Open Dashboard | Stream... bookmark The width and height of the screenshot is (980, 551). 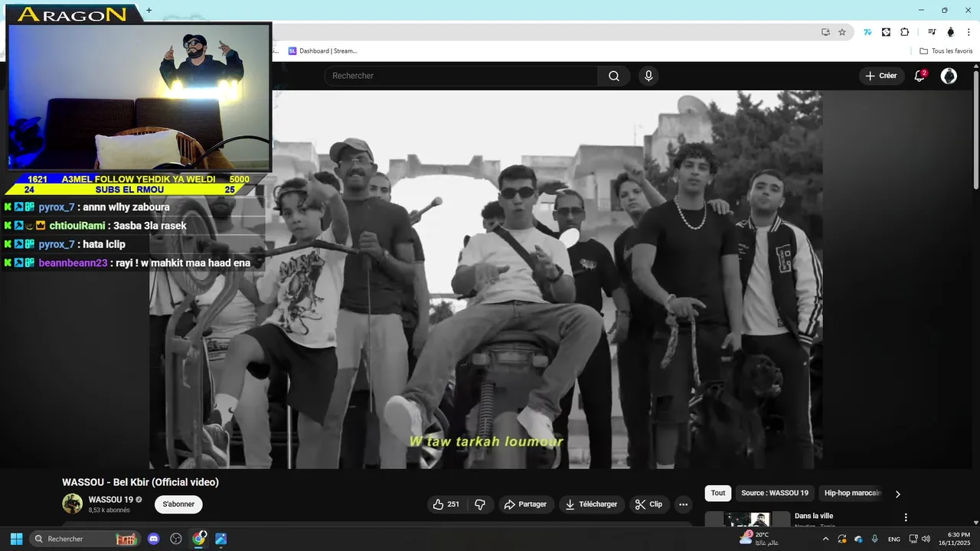click(322, 51)
